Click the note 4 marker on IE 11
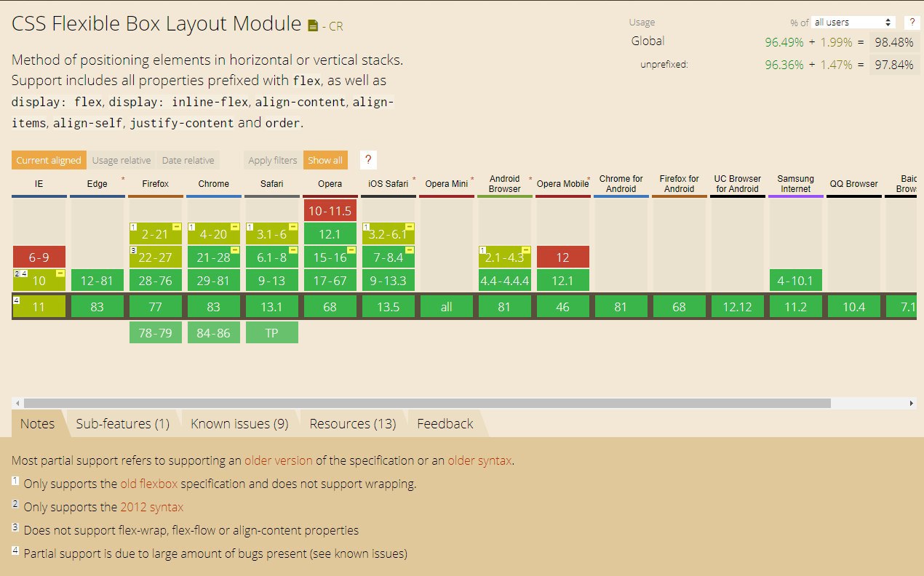The image size is (924, 576). point(17,299)
